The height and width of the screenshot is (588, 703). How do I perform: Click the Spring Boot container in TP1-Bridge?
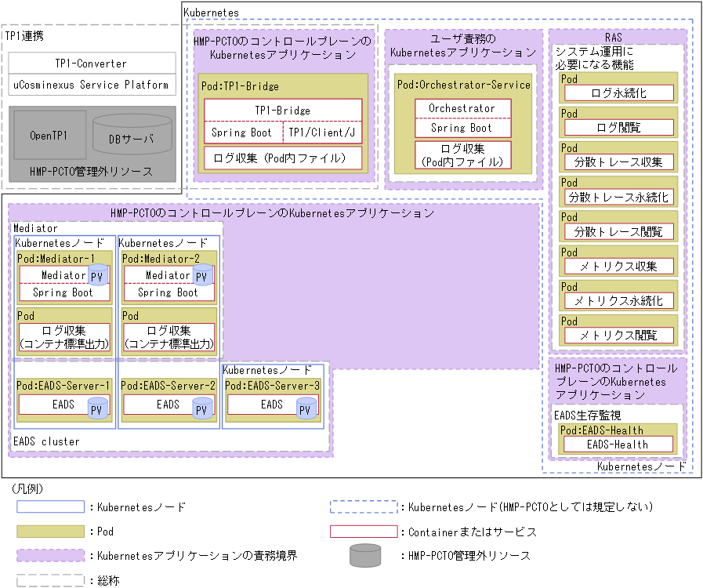click(x=240, y=132)
